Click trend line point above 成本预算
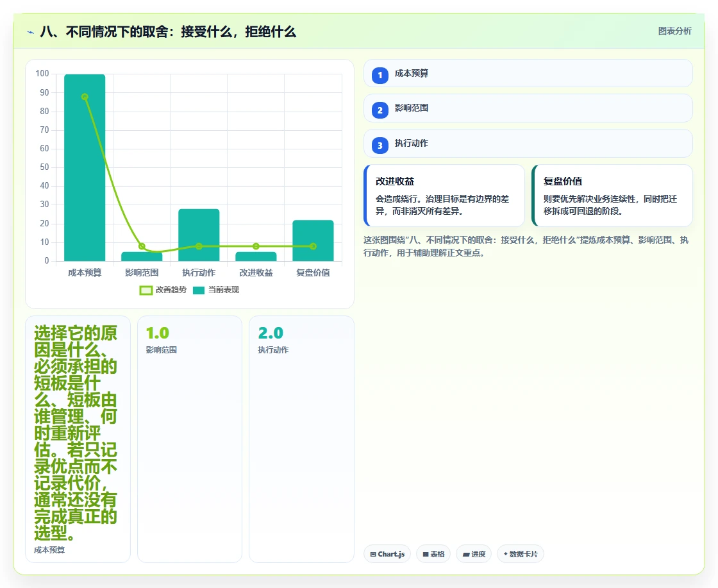The width and height of the screenshot is (718, 588). [x=85, y=97]
